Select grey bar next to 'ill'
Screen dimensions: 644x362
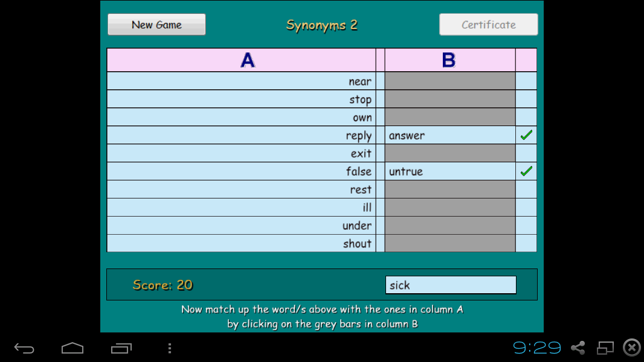(450, 208)
